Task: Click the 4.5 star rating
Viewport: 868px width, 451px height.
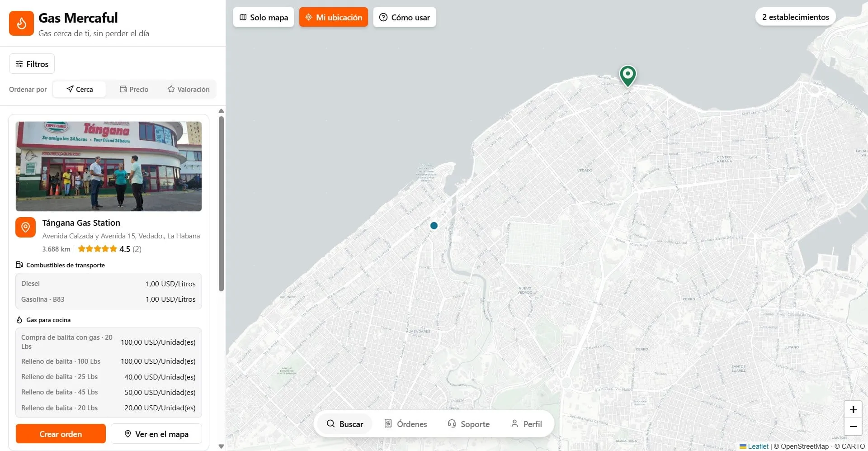Action: pos(109,249)
